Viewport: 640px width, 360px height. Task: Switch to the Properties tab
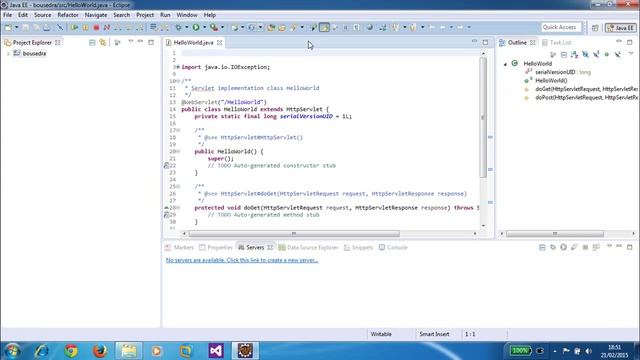point(216,247)
